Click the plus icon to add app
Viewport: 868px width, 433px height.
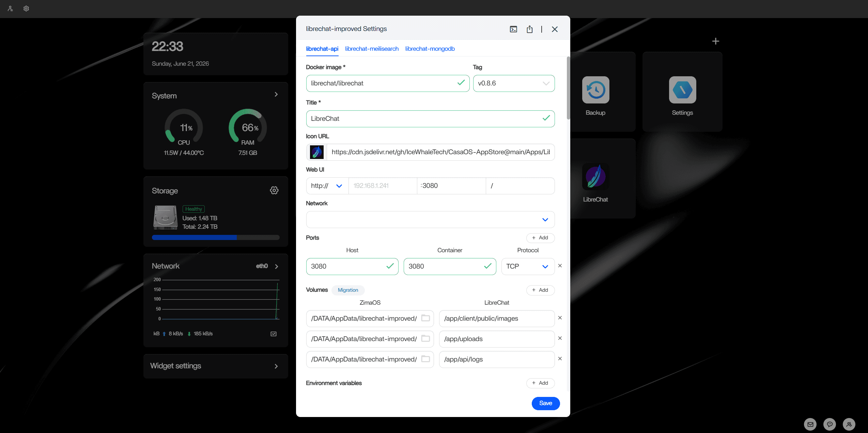716,41
